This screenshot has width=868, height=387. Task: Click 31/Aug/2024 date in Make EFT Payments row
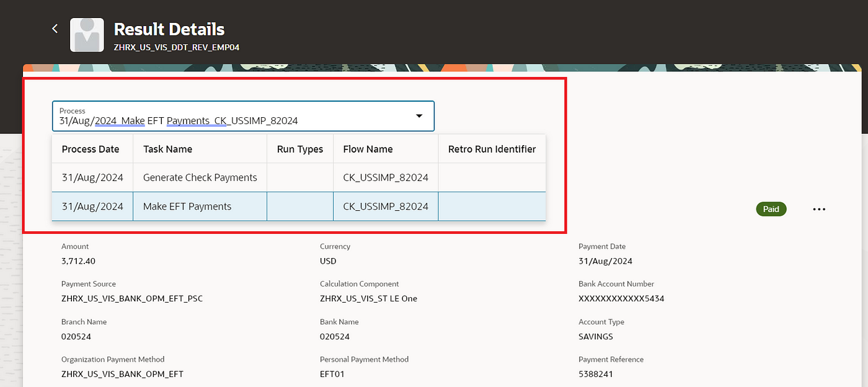click(92, 207)
